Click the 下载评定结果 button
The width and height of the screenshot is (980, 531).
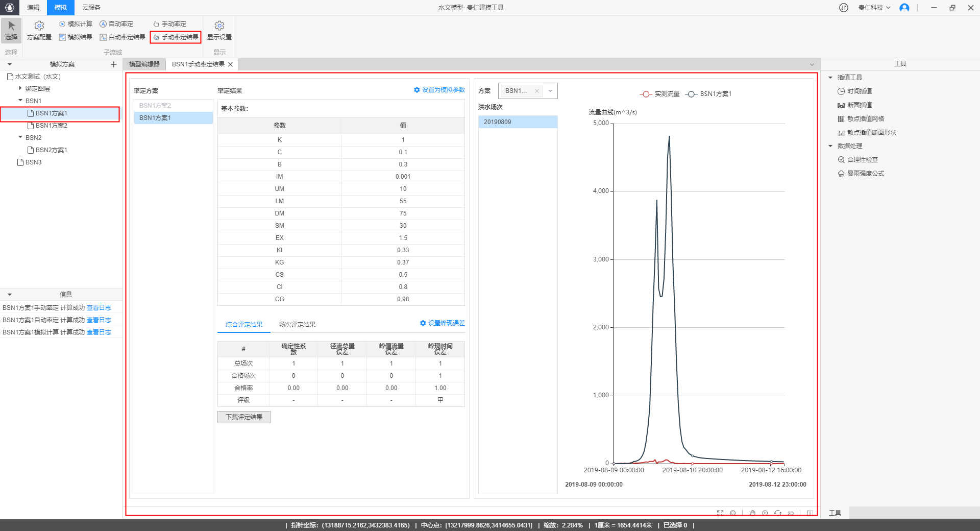coord(244,417)
